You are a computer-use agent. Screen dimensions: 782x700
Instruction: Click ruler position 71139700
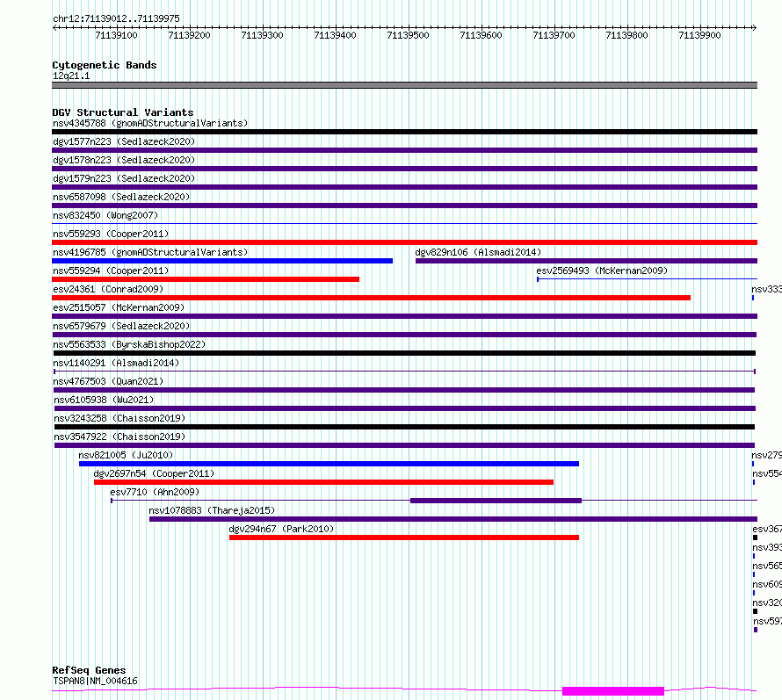[x=554, y=35]
